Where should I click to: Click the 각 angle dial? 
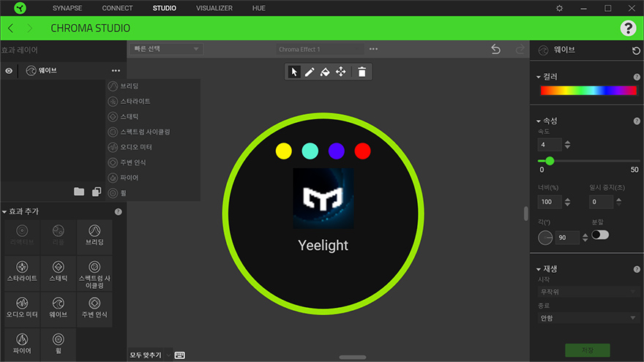coord(545,238)
